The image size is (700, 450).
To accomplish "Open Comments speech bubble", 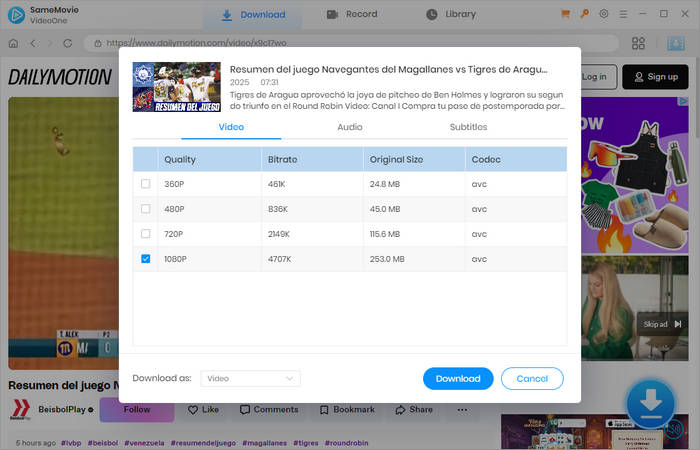I will pyautogui.click(x=245, y=410).
